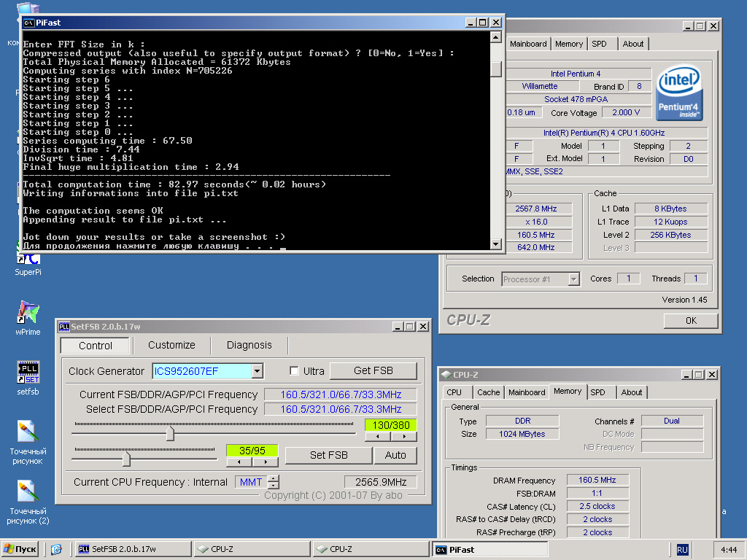Click the Core Voltage 2.000 V value
Screen dimensions: 747x560
pyautogui.click(x=625, y=112)
